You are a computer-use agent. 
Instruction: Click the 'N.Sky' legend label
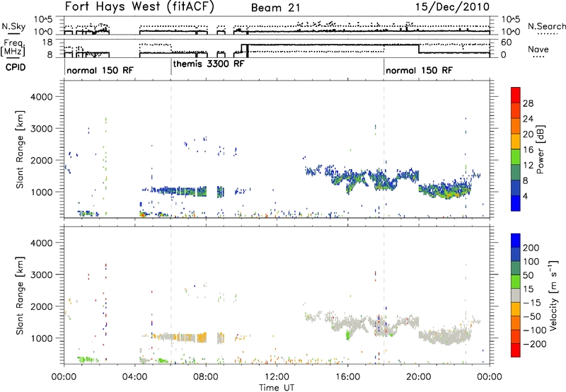point(13,26)
